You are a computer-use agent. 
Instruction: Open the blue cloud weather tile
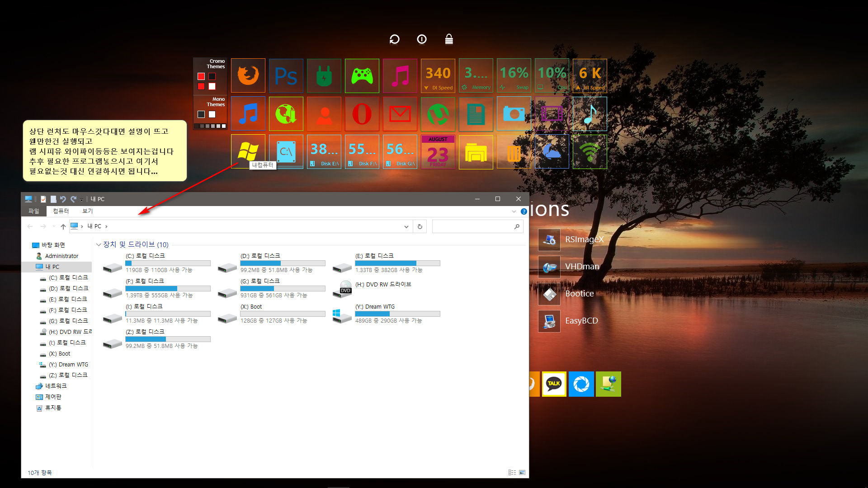(552, 152)
